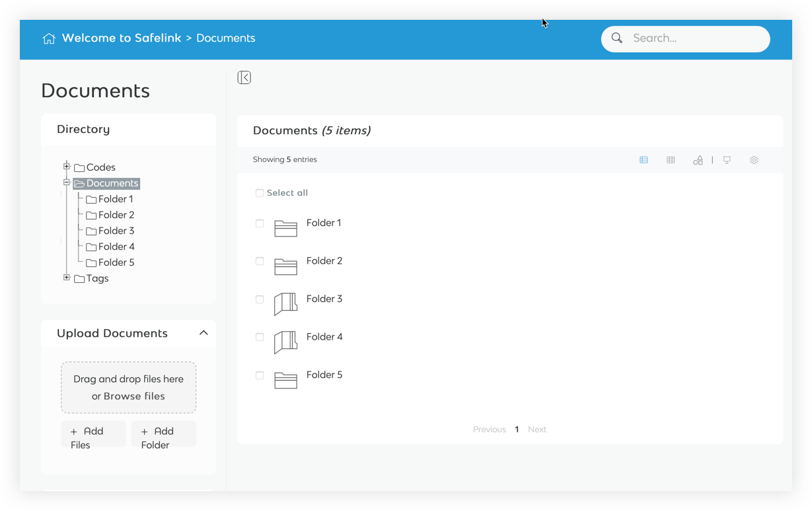Click Welcome to Safelink breadcrumb
The height and width of the screenshot is (511, 812).
121,38
